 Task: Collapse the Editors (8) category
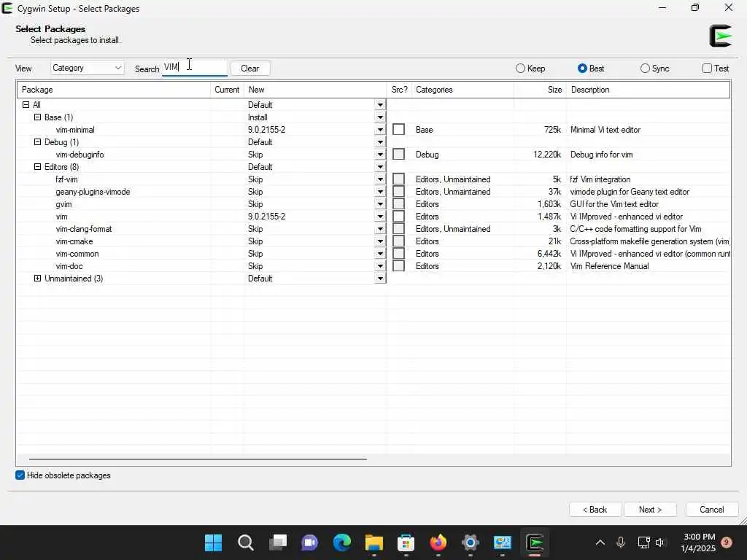(x=38, y=167)
